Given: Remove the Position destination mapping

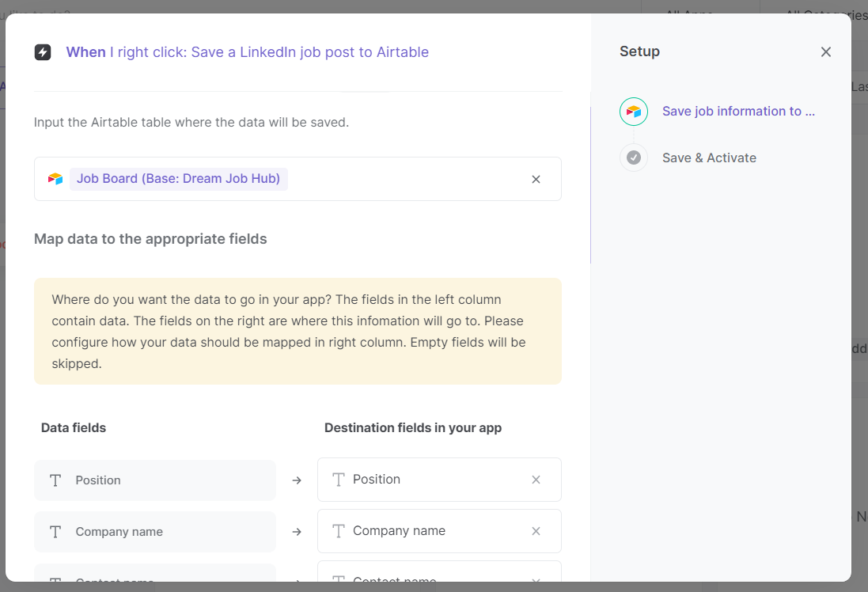Looking at the screenshot, I should click(536, 480).
